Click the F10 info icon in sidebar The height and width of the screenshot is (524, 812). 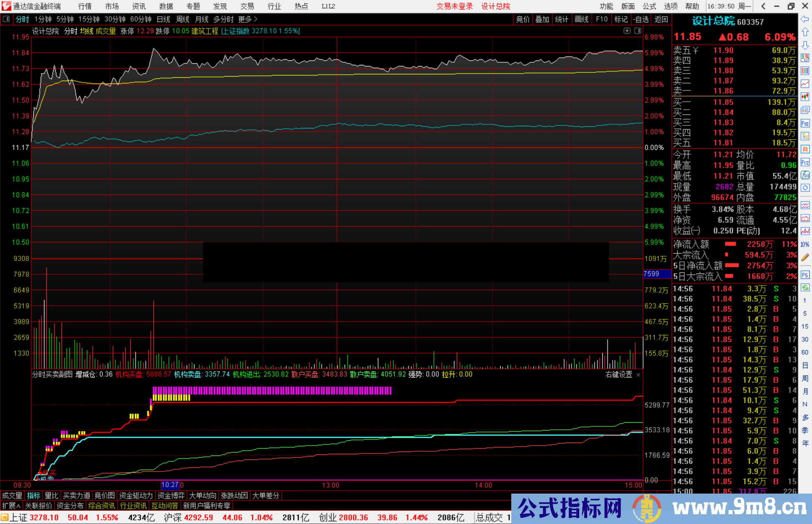(x=805, y=123)
